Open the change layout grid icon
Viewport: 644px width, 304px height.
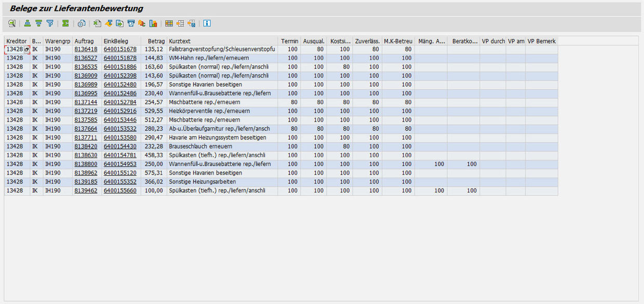(x=169, y=23)
